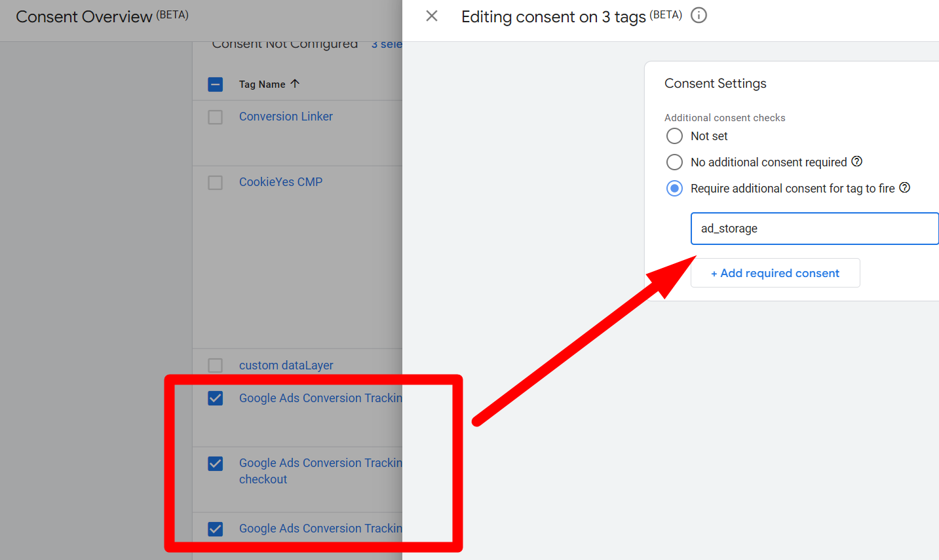Choose No additional consent required option

(x=674, y=162)
